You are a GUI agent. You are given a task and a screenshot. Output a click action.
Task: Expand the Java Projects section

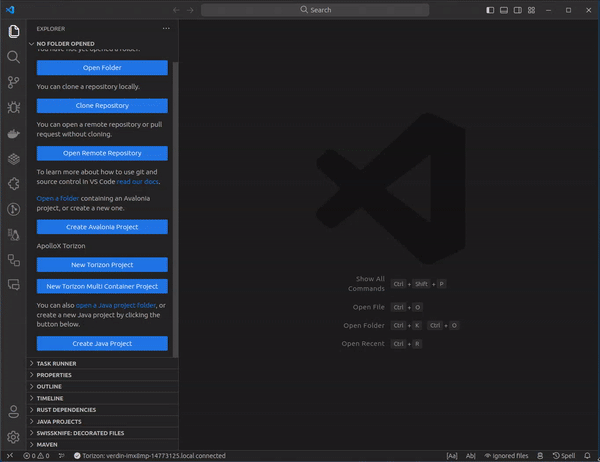[103, 421]
